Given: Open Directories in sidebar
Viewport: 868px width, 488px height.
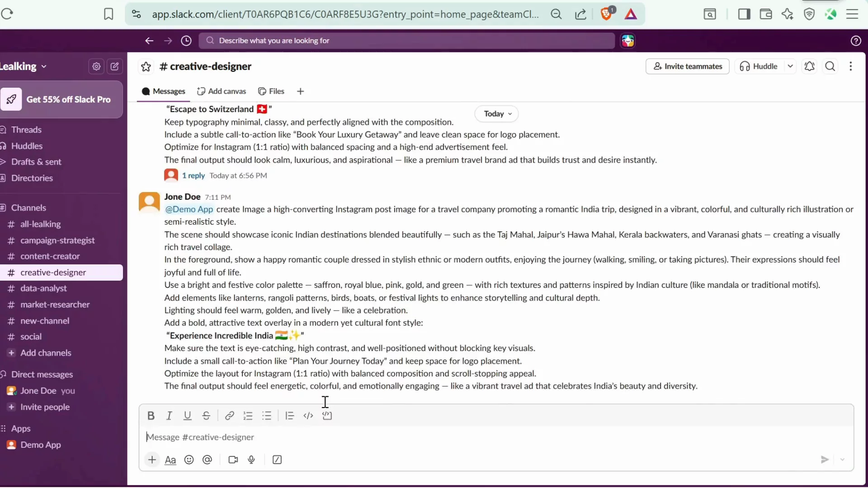Looking at the screenshot, I should pos(32,178).
